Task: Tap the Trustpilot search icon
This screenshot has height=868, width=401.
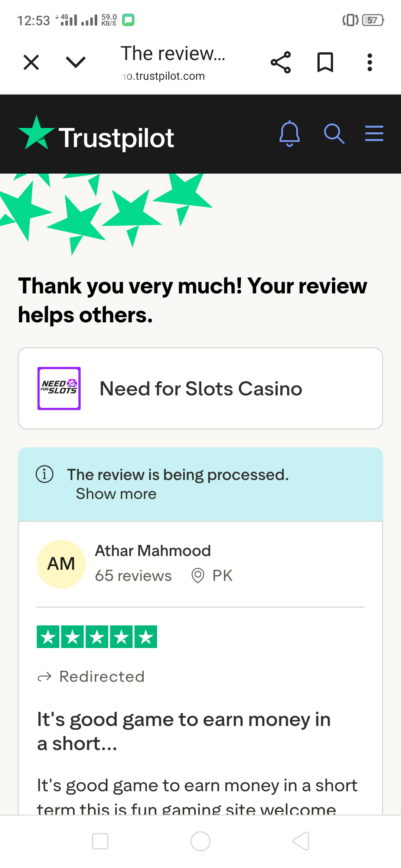Action: point(334,134)
